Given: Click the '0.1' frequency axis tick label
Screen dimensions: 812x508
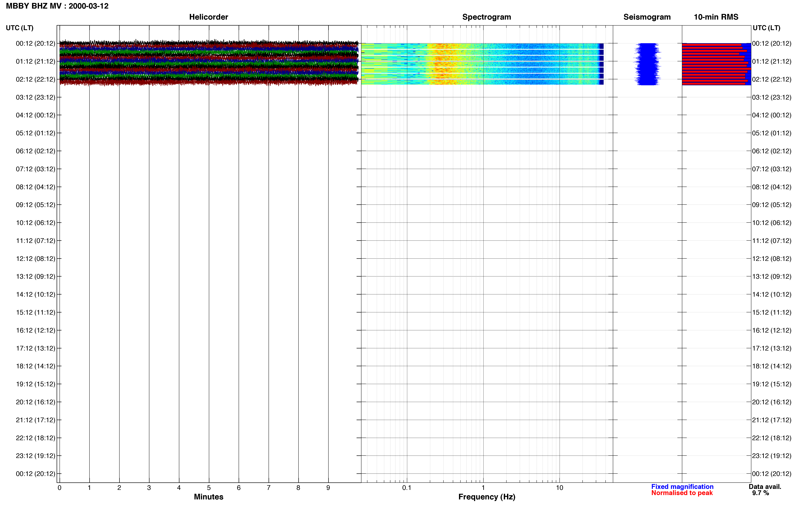Looking at the screenshot, I should click(x=407, y=487).
